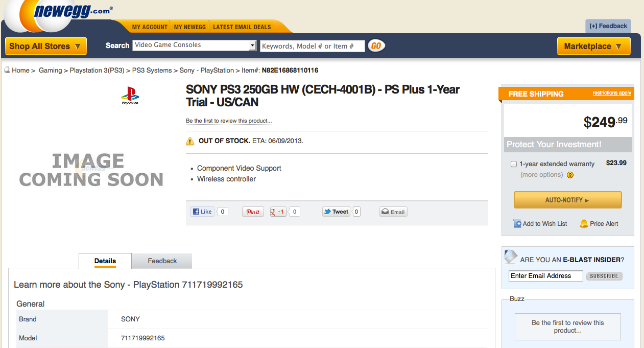Screen dimensions: 644x348
Task: Share product via Email button
Action: [393, 212]
